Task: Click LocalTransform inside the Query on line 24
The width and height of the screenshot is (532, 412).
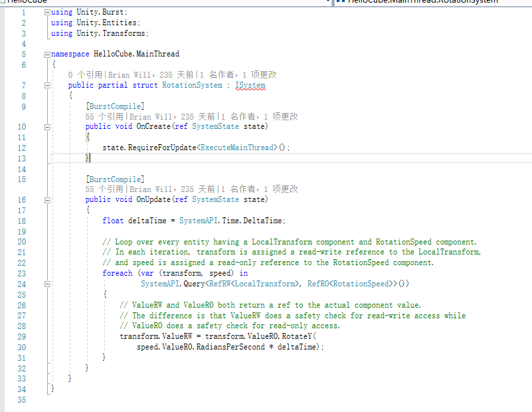Action: click(264, 284)
